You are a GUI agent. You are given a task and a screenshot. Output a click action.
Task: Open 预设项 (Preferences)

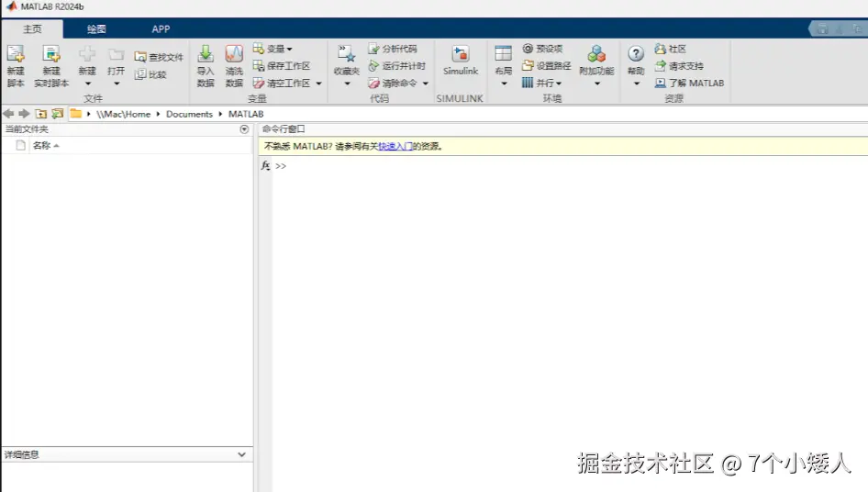pyautogui.click(x=542, y=49)
